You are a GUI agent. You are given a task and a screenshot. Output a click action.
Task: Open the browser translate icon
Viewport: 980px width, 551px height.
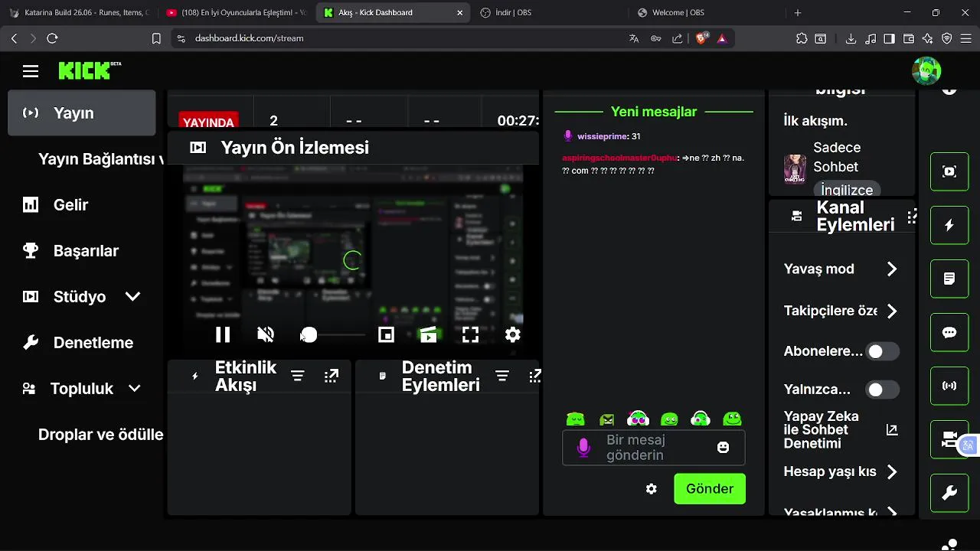click(634, 38)
